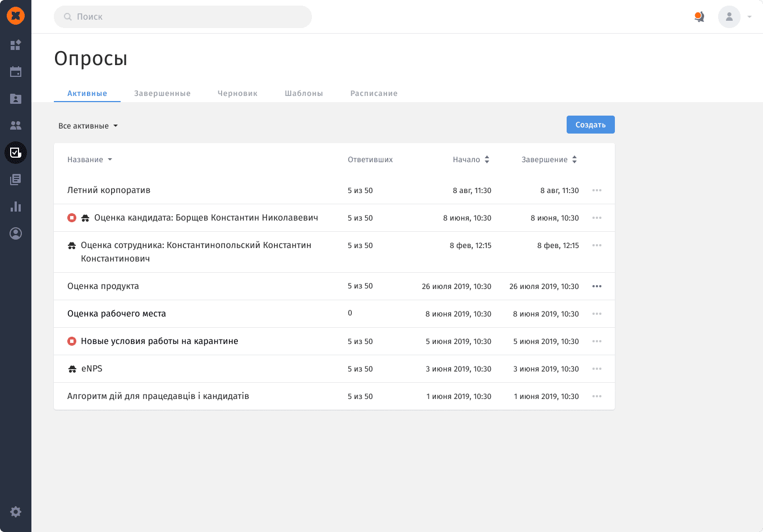Open settings gear in sidebar

[x=16, y=512]
